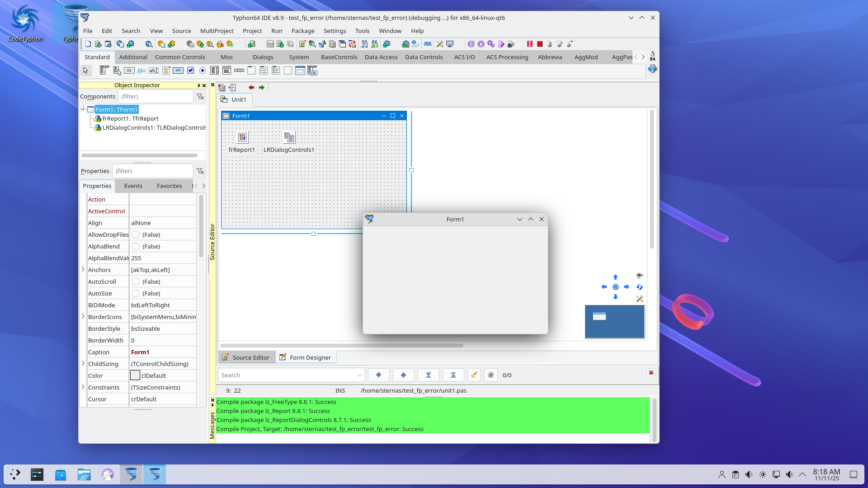Select the TButton component in palette
Screen dimensions: 868x488
pyautogui.click(x=129, y=70)
